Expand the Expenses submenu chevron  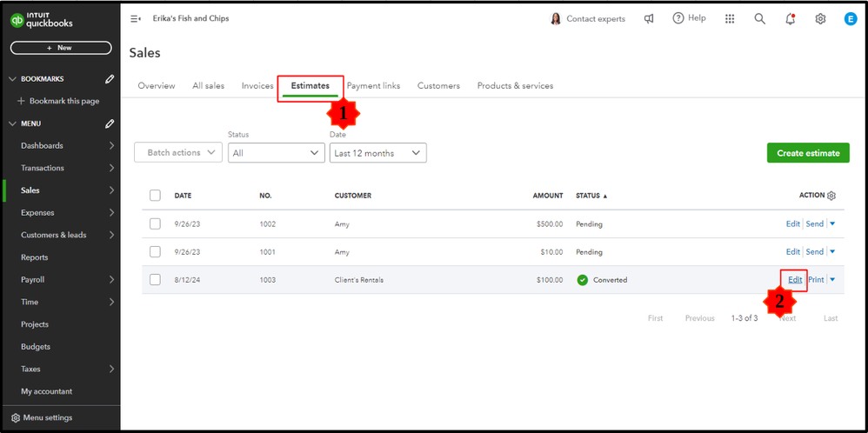[111, 213]
